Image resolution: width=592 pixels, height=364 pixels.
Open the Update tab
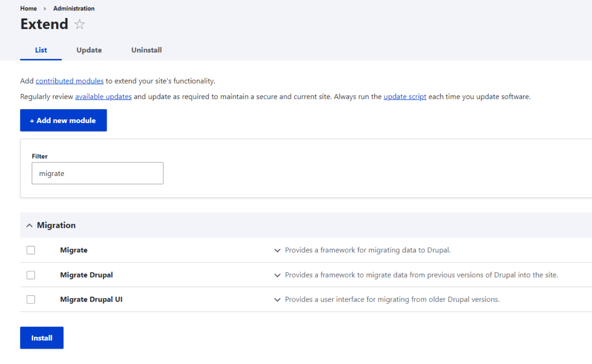pos(89,50)
